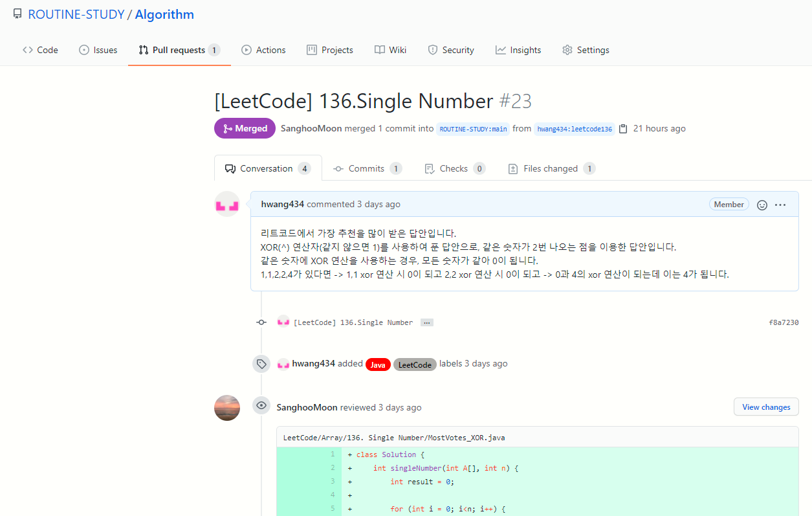
Task: Switch to the Code tab
Action: coord(40,50)
